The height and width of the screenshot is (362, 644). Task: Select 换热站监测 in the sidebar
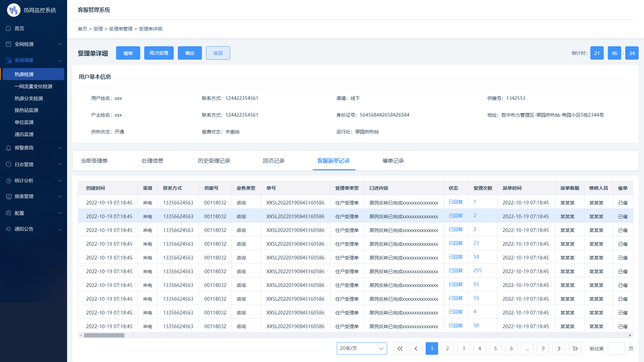coord(26,110)
